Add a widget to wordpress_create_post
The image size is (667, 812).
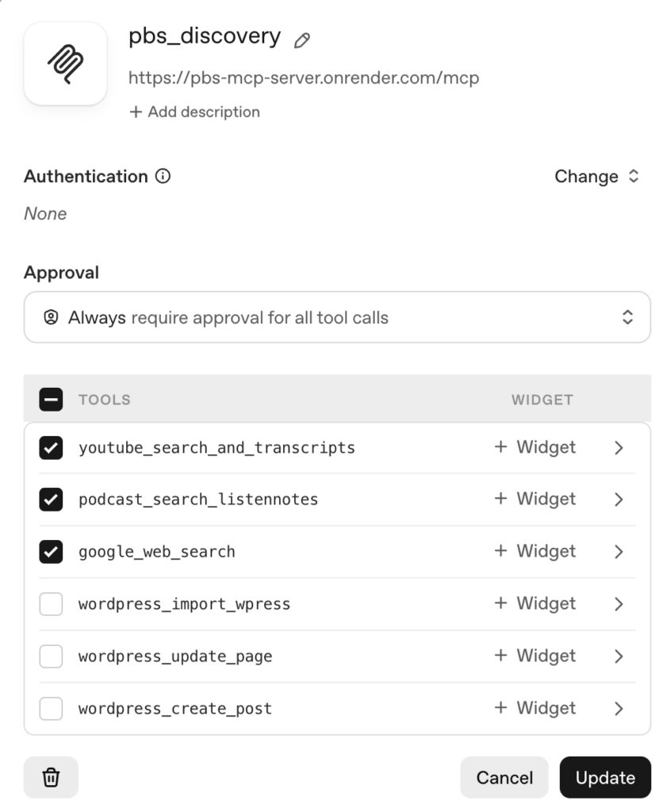[535, 708]
